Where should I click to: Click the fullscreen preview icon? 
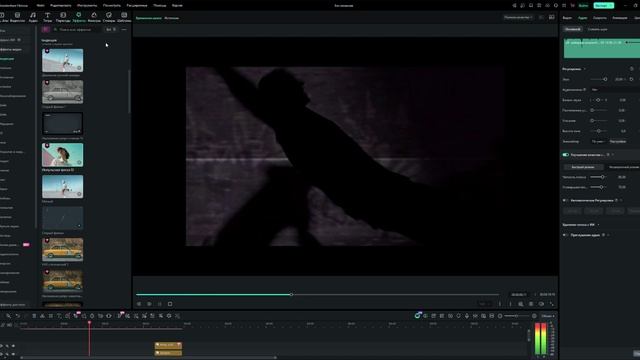coord(552,304)
